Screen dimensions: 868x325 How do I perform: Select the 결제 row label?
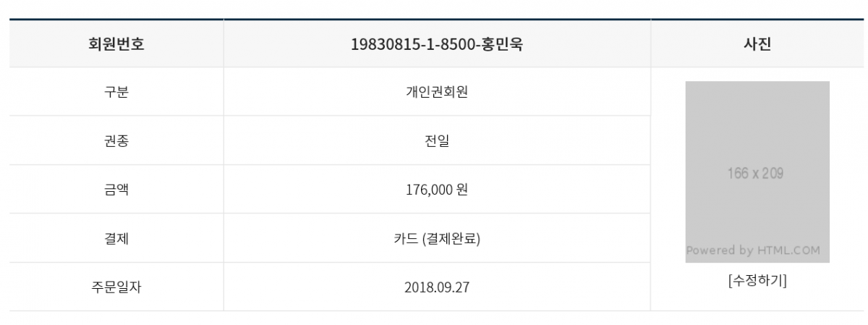[116, 238]
